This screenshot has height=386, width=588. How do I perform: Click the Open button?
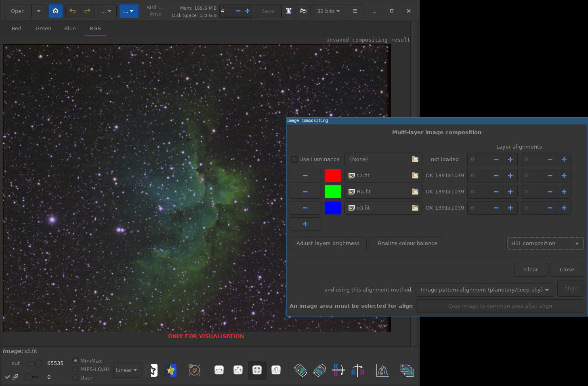18,11
